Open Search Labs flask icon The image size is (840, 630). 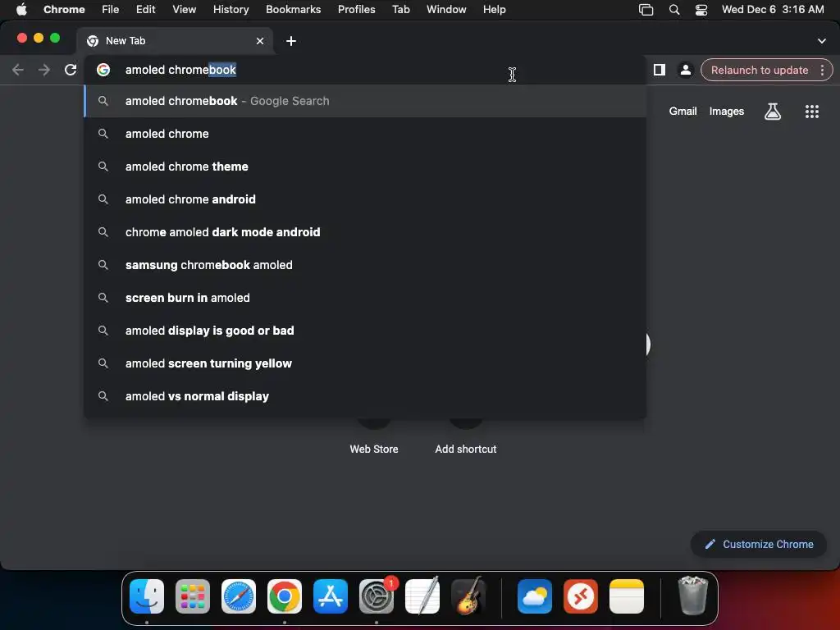point(773,112)
